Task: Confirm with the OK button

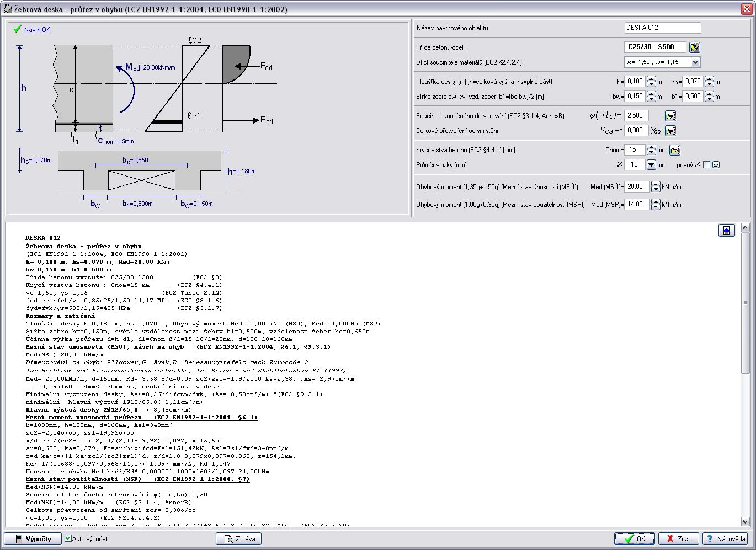Action: tap(634, 538)
